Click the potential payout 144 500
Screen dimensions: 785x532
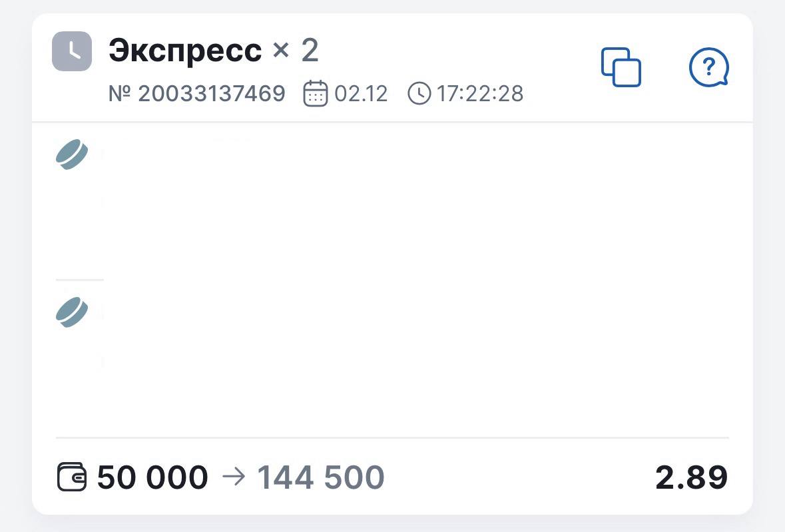[321, 477]
